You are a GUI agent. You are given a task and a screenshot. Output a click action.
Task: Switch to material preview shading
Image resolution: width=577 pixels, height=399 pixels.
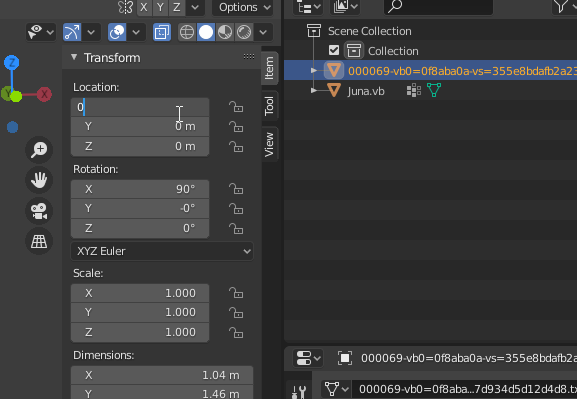click(x=225, y=32)
